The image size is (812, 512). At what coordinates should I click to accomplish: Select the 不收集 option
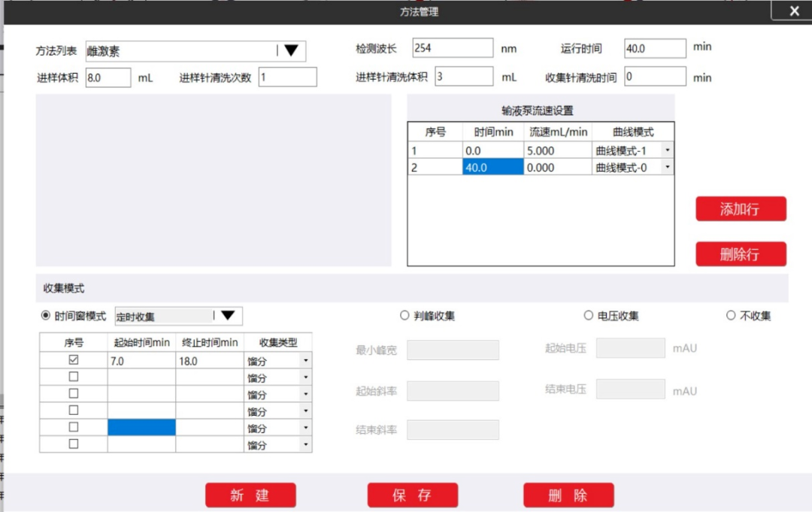point(729,316)
